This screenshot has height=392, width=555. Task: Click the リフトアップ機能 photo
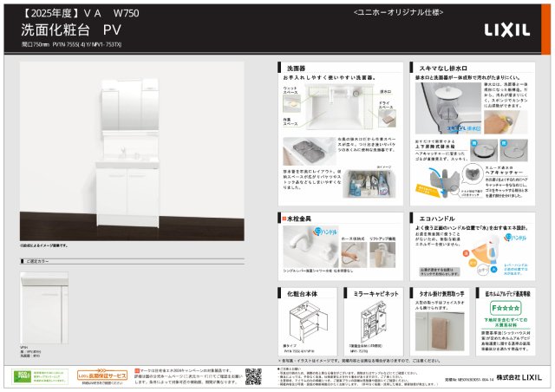[x=382, y=255]
